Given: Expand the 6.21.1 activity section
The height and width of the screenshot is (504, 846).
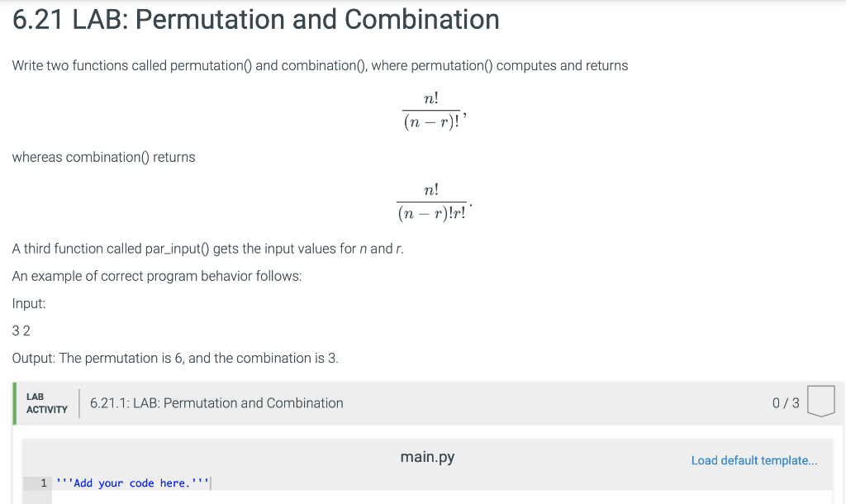Looking at the screenshot, I should 215,402.
